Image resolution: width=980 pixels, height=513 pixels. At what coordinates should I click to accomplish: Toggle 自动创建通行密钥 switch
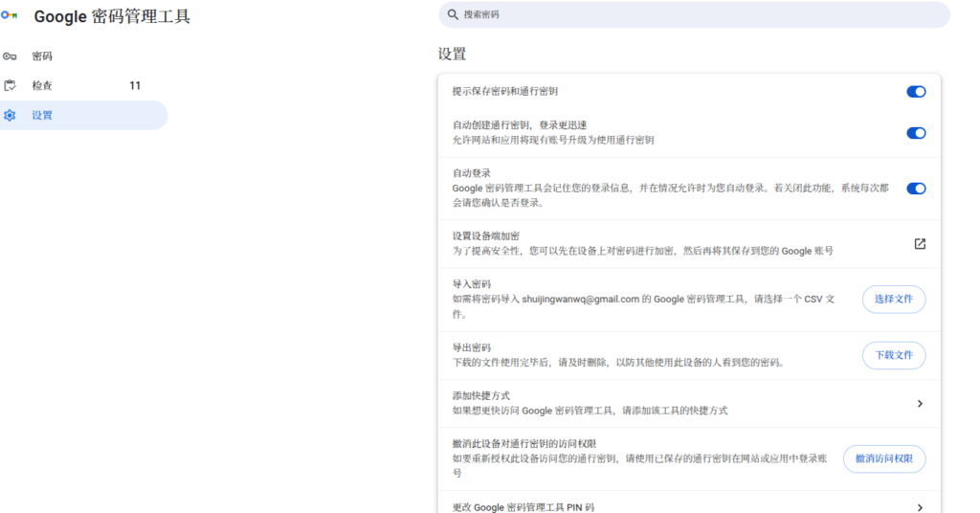pyautogui.click(x=916, y=133)
